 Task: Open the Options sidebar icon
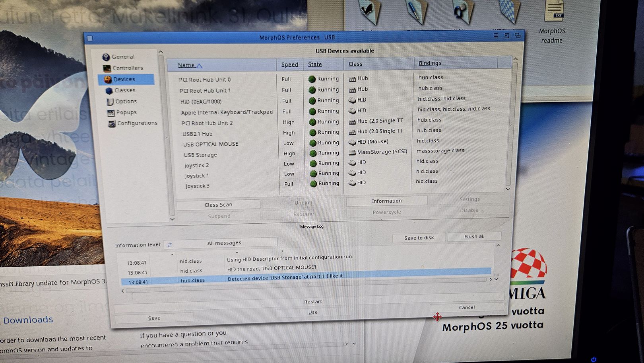click(110, 102)
